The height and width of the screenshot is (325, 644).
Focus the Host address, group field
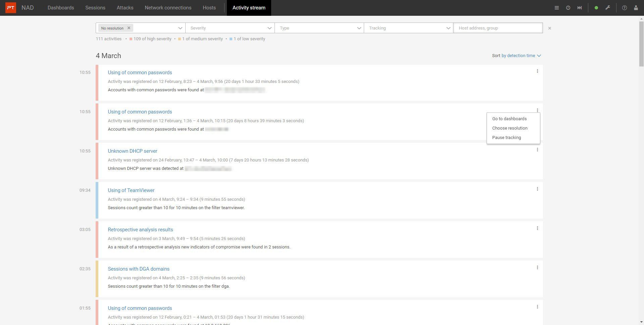[x=498, y=28]
